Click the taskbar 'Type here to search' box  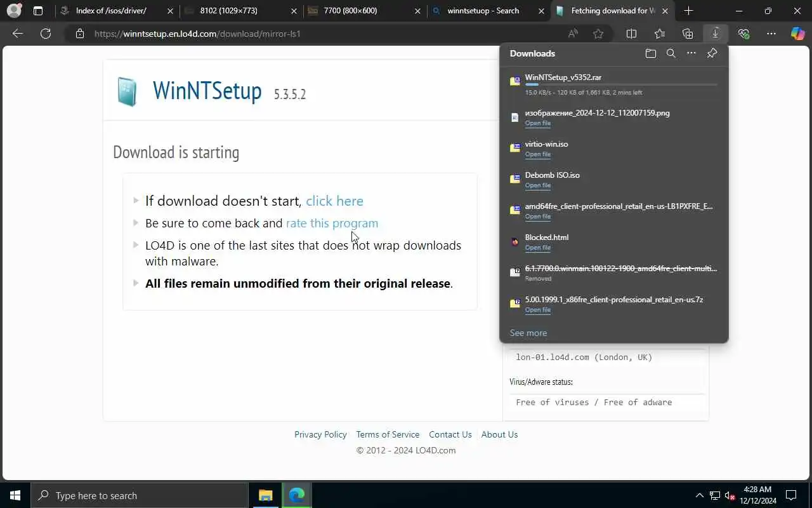[139, 495]
